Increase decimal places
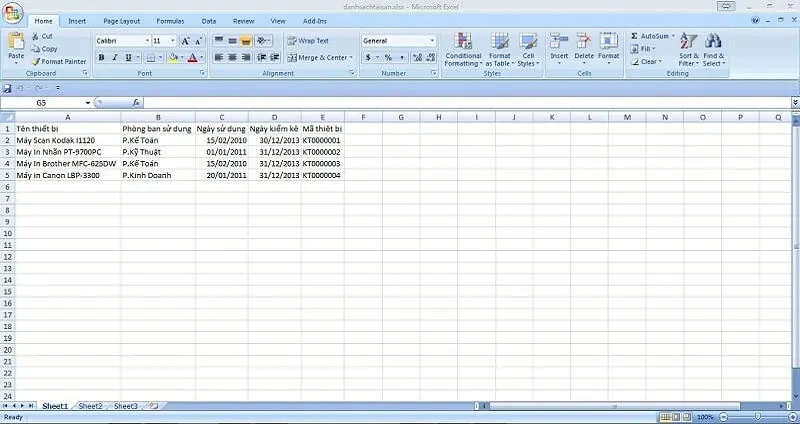Image resolution: width=800 pixels, height=424 pixels. (x=417, y=58)
